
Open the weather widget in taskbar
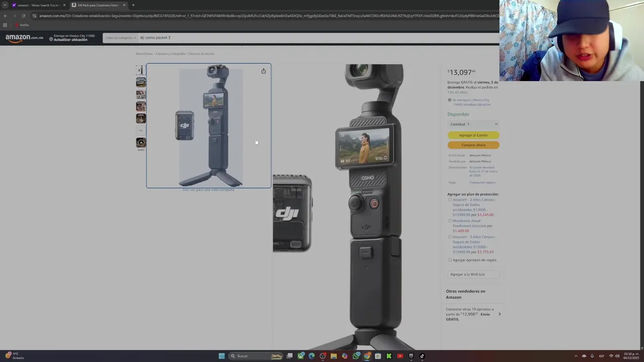pos(14,355)
